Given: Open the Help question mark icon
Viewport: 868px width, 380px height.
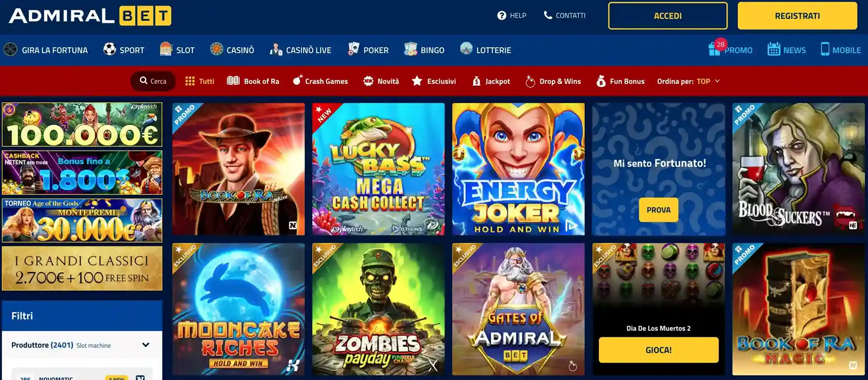Looking at the screenshot, I should tap(502, 16).
